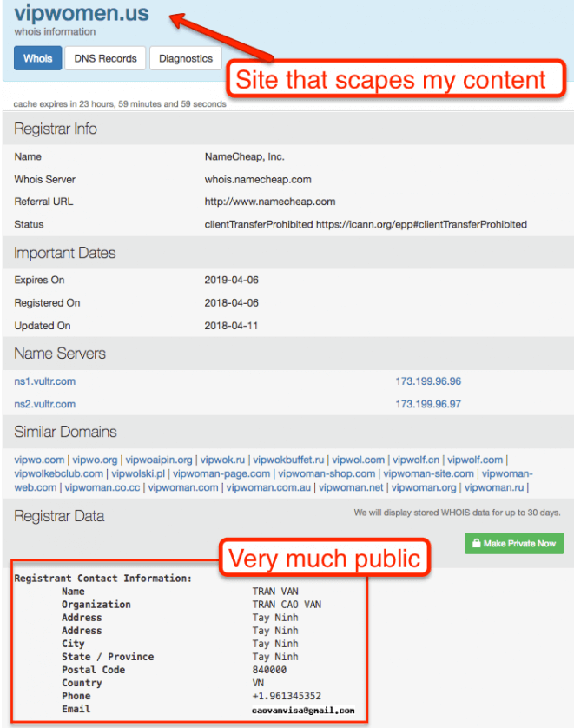This screenshot has width=574, height=728.
Task: Open similar domain vipwoman-page.com
Action: (221, 473)
